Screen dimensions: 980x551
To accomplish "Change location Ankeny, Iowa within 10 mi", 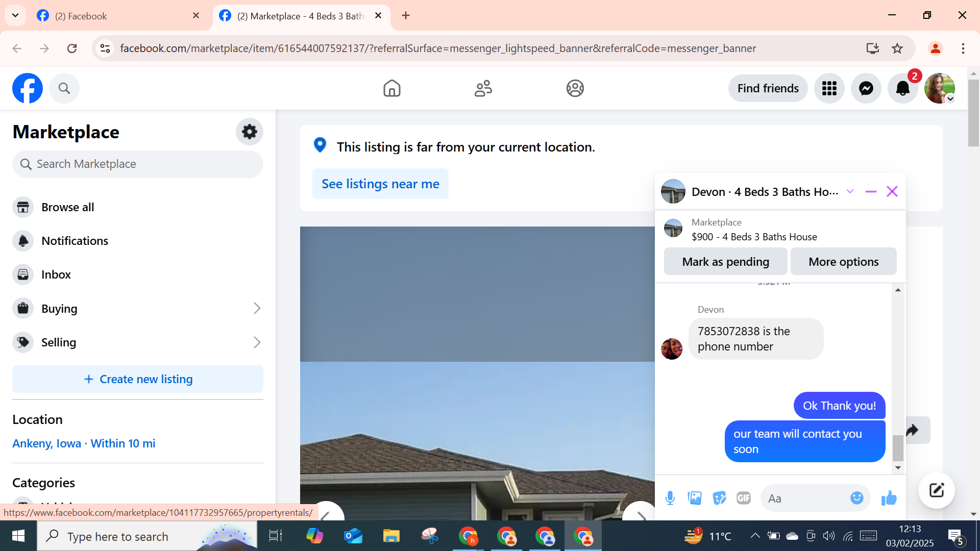I will pyautogui.click(x=84, y=443).
